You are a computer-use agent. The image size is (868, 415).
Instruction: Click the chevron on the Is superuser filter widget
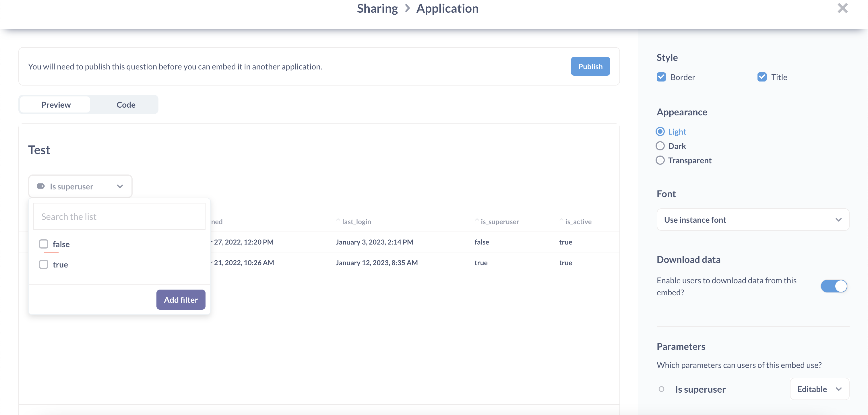[x=120, y=186]
